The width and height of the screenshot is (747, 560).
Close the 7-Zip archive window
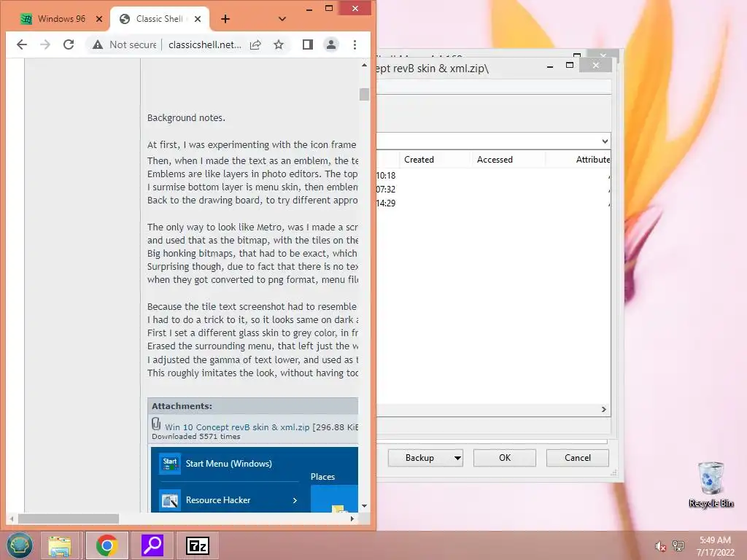(x=595, y=65)
